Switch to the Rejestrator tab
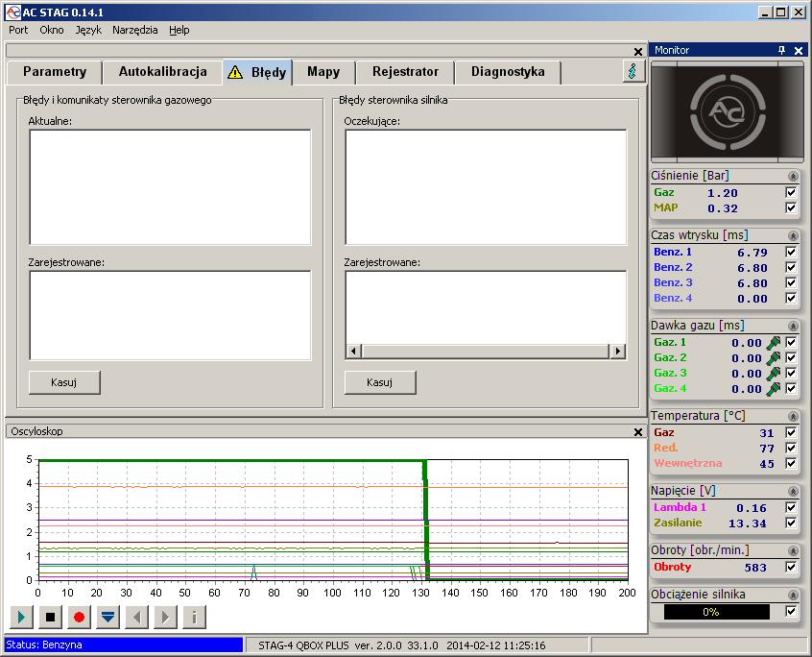 (405, 72)
